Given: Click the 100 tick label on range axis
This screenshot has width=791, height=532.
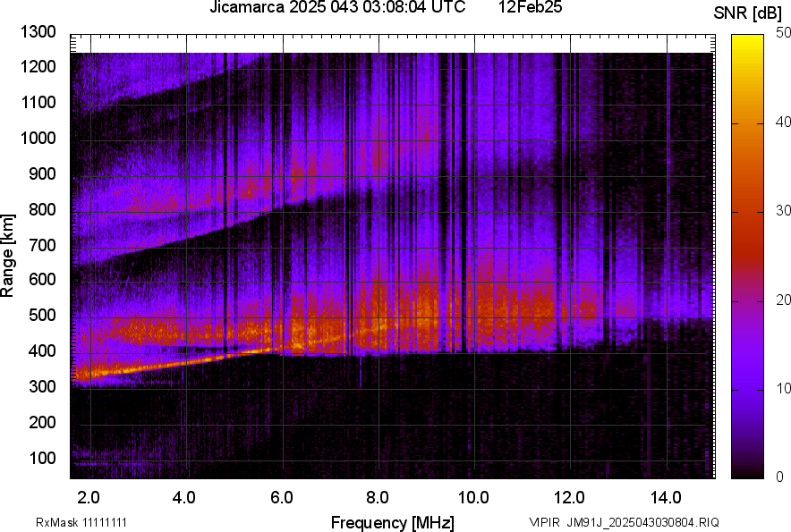Looking at the screenshot, I should (x=46, y=458).
